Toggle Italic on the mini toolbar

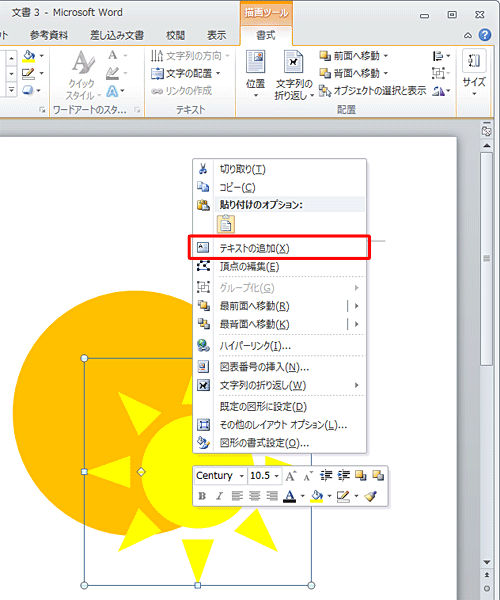[x=219, y=496]
